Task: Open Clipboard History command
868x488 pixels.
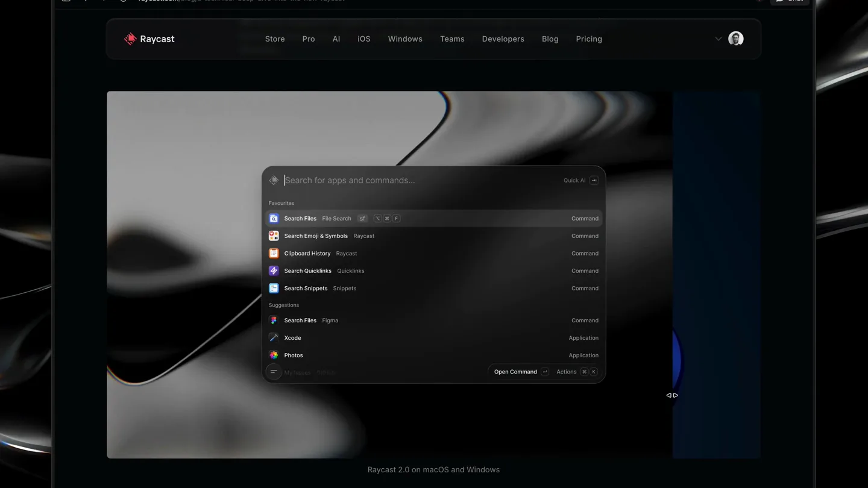Action: 434,254
